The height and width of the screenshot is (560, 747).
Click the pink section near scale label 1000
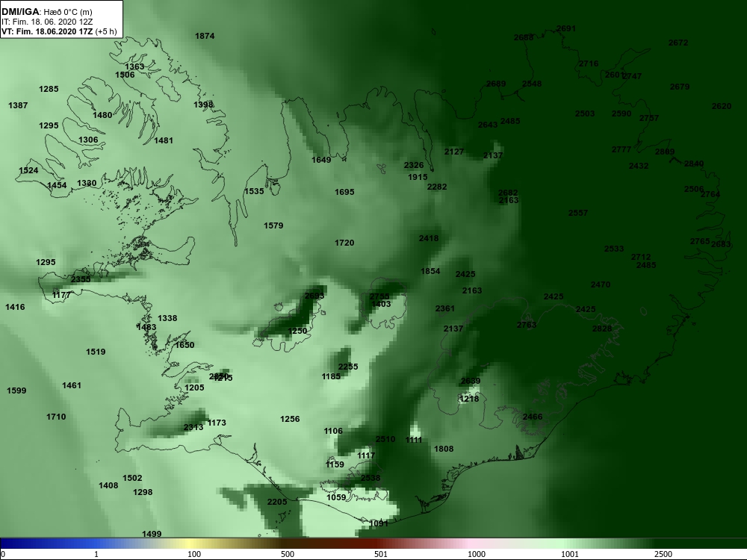[x=471, y=544]
